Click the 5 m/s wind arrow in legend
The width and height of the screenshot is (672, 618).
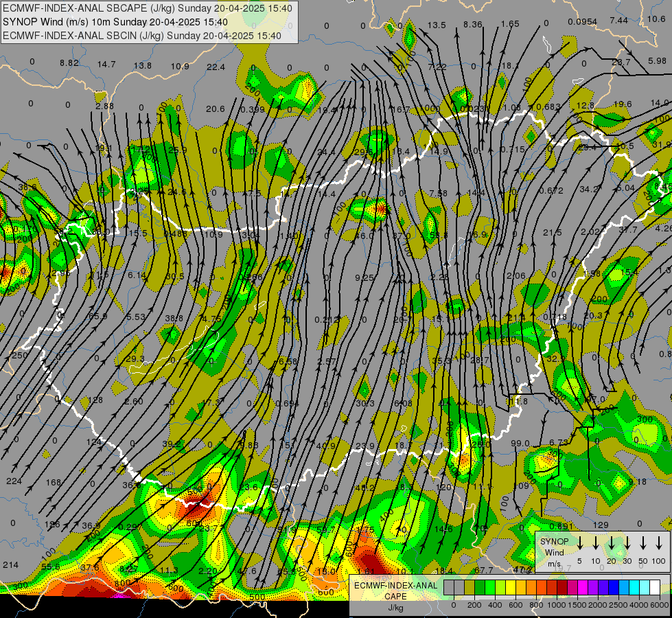(x=579, y=543)
